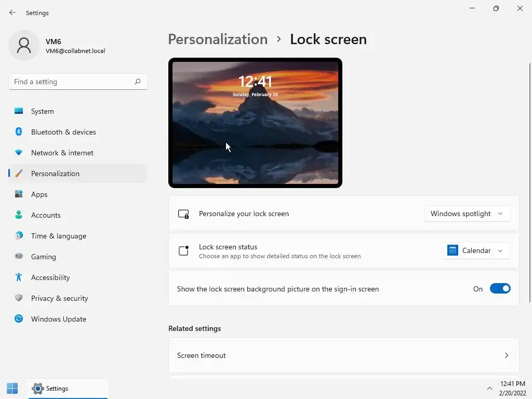Open Gaming settings category
532x399 pixels.
[x=78, y=257]
